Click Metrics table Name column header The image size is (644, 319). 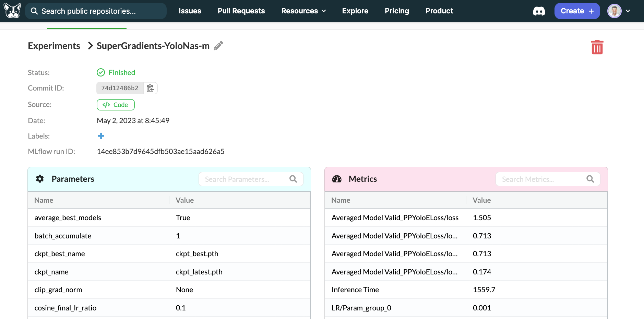341,200
